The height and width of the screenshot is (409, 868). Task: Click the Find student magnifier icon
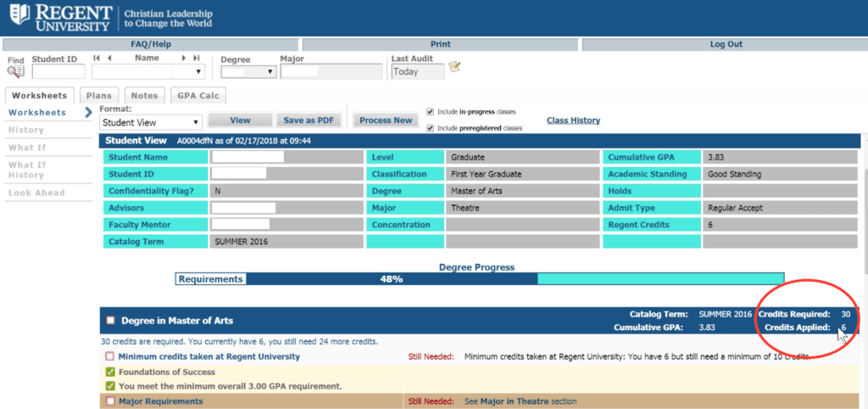[x=15, y=71]
